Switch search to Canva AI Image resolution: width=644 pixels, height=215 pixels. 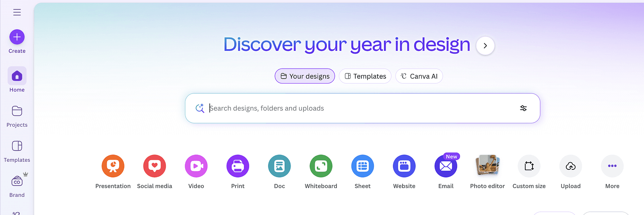tap(419, 76)
